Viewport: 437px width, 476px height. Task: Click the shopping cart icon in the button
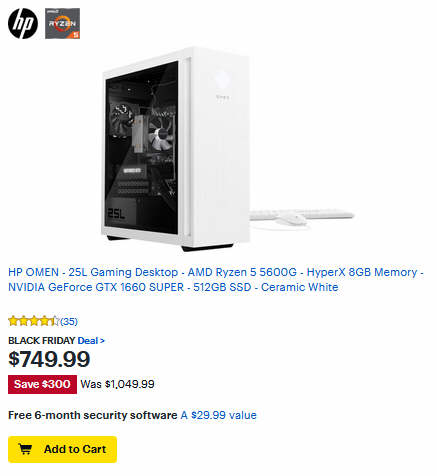coord(25,449)
